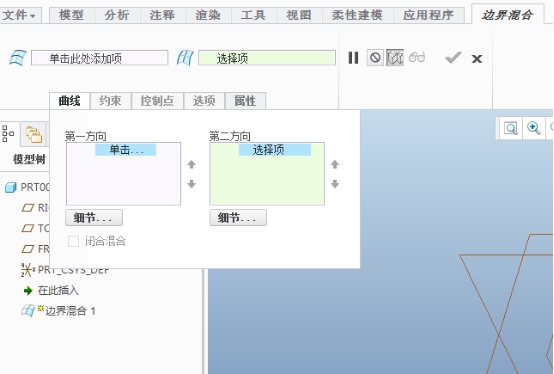The height and width of the screenshot is (374, 554).
Task: Open the 曲线 panel tab
Action: tap(70, 101)
